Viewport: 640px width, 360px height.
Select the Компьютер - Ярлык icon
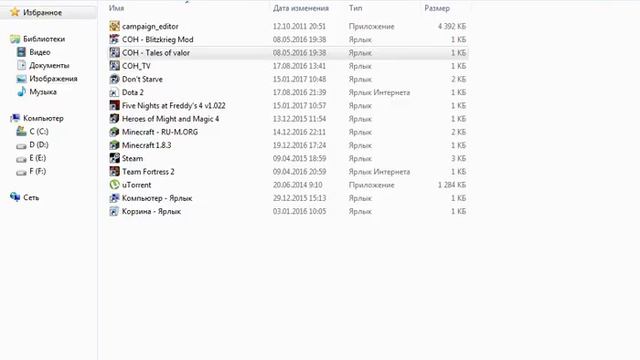point(114,198)
